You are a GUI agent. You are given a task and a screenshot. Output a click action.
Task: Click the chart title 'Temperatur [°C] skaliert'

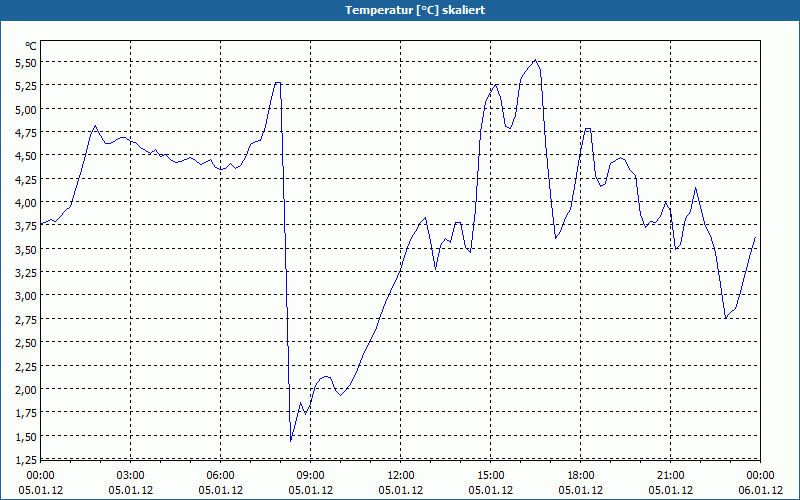[x=415, y=10]
